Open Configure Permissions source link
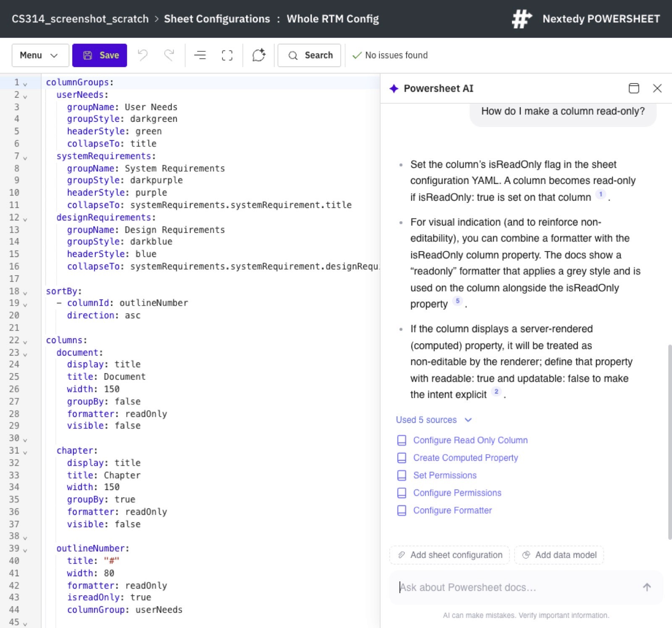This screenshot has height=628, width=672. [x=457, y=493]
